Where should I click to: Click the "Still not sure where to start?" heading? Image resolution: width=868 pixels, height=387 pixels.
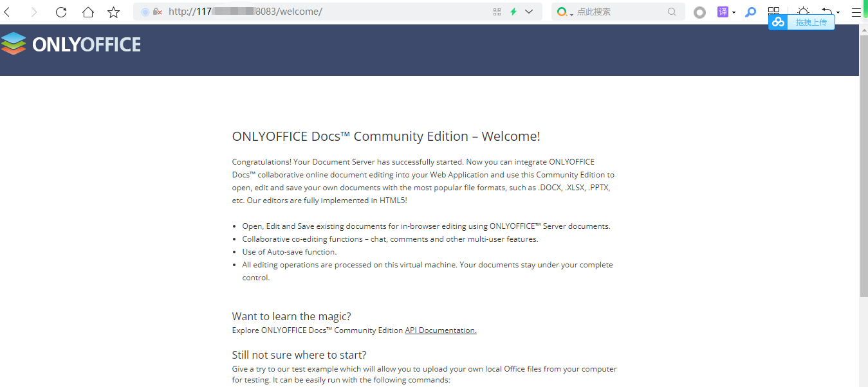(299, 355)
